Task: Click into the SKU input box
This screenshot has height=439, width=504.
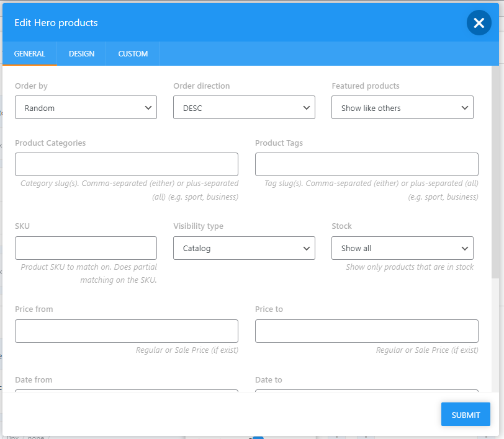Action: point(86,248)
